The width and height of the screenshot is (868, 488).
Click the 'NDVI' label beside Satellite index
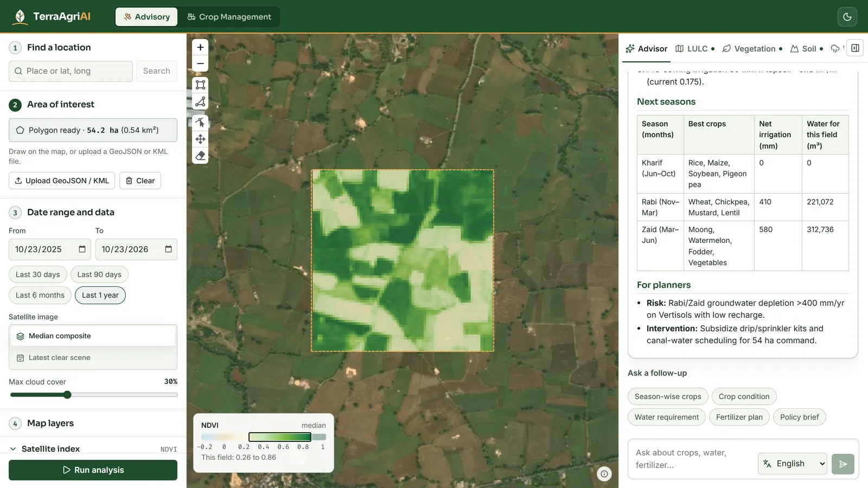coord(169,449)
